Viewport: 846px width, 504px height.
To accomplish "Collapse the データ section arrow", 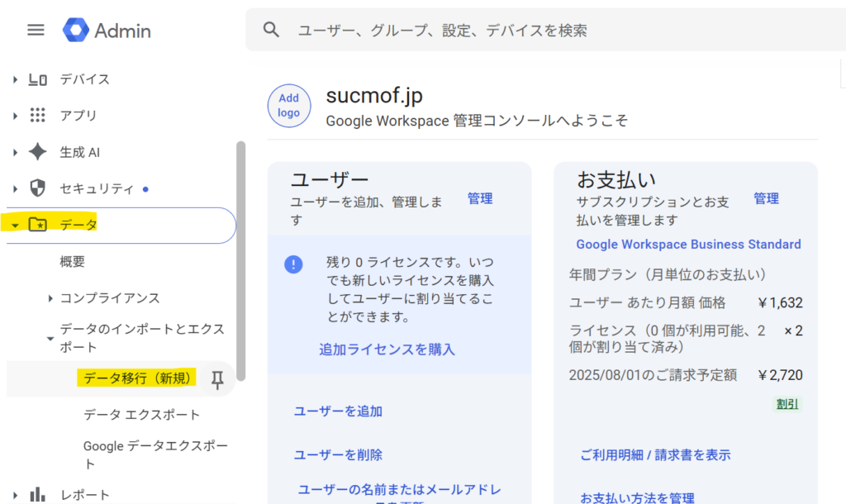I will point(15,225).
